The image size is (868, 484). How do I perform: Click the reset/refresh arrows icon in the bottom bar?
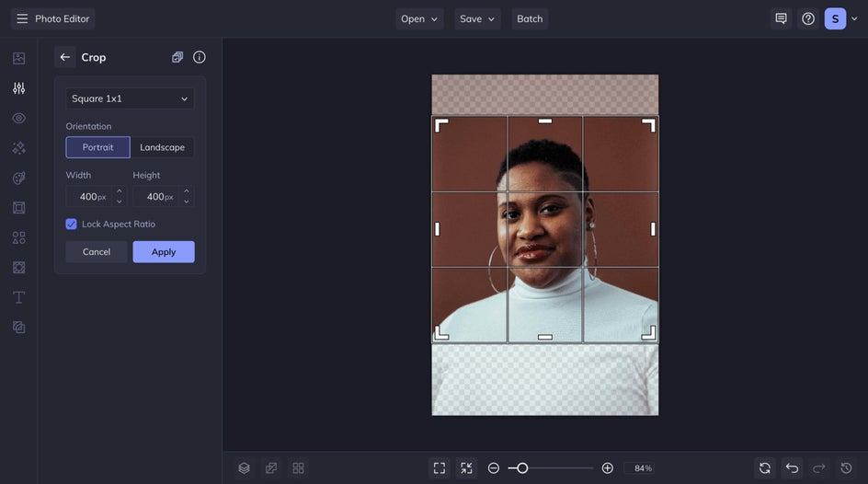(x=765, y=468)
